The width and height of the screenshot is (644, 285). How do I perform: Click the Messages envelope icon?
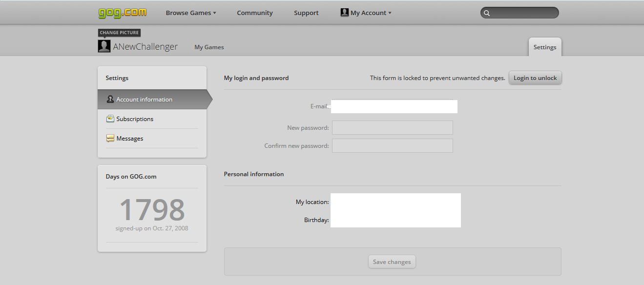tap(110, 138)
